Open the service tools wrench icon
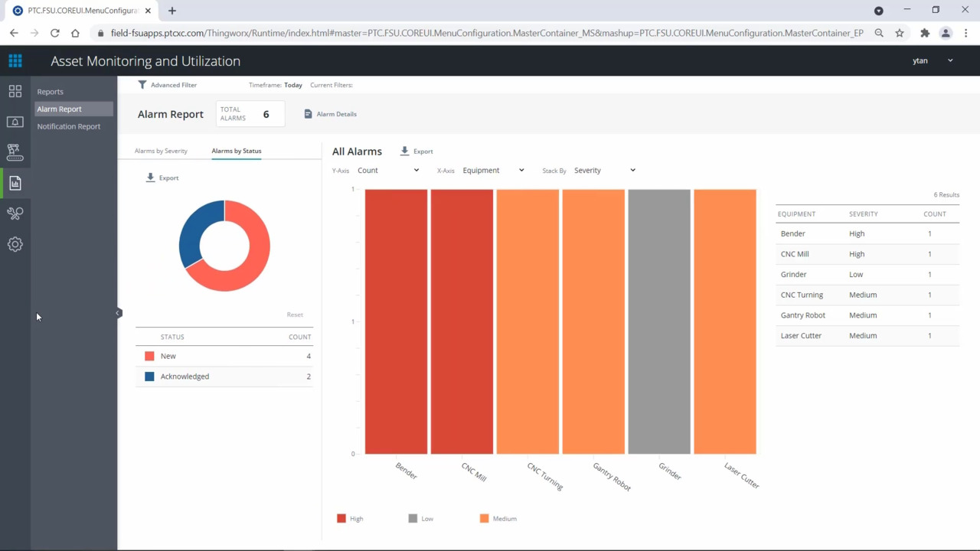Image resolution: width=980 pixels, height=551 pixels. point(15,213)
